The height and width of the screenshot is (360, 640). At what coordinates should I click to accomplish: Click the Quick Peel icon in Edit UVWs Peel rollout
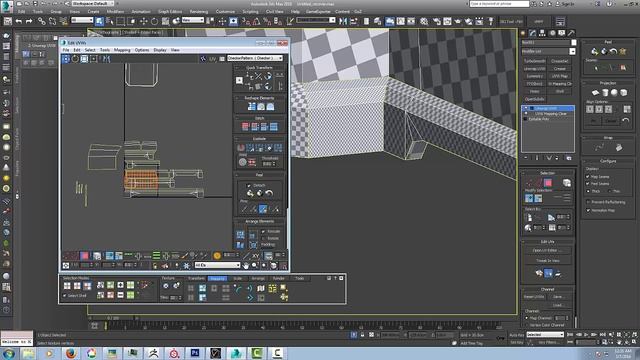point(250,193)
